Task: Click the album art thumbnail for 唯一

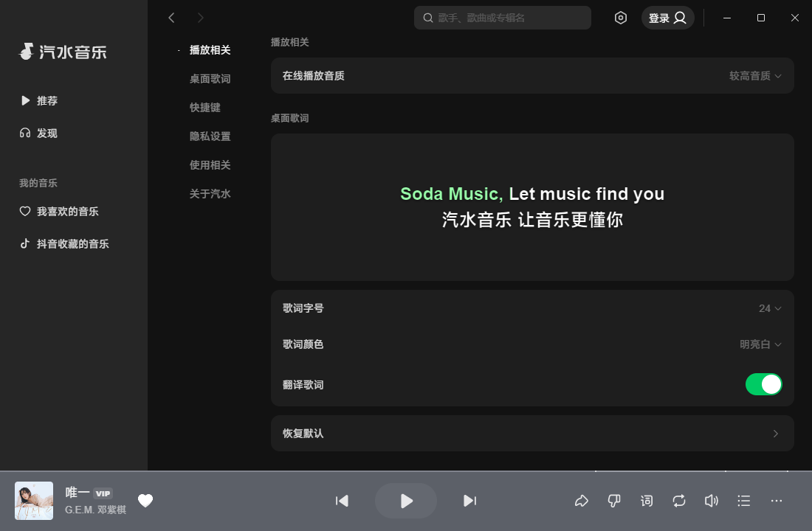Action: coord(34,501)
